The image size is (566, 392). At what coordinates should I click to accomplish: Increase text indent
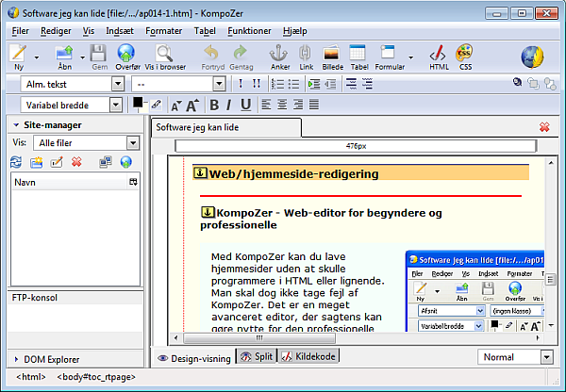(314, 84)
